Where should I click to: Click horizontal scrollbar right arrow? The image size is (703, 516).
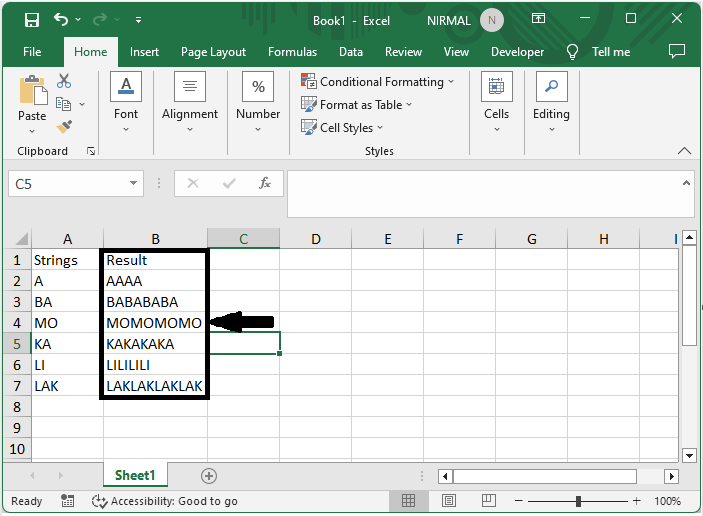tap(671, 476)
